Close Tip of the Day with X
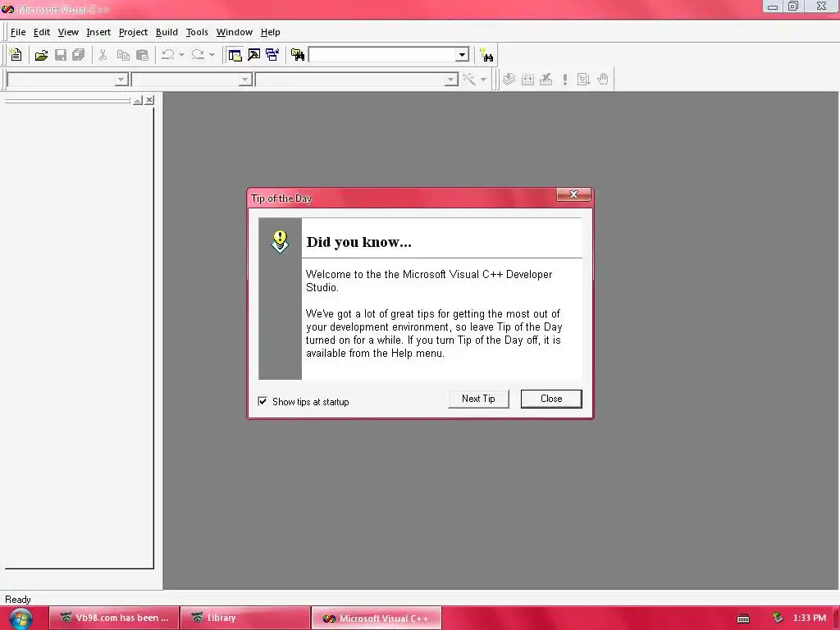This screenshot has height=630, width=840. click(573, 194)
